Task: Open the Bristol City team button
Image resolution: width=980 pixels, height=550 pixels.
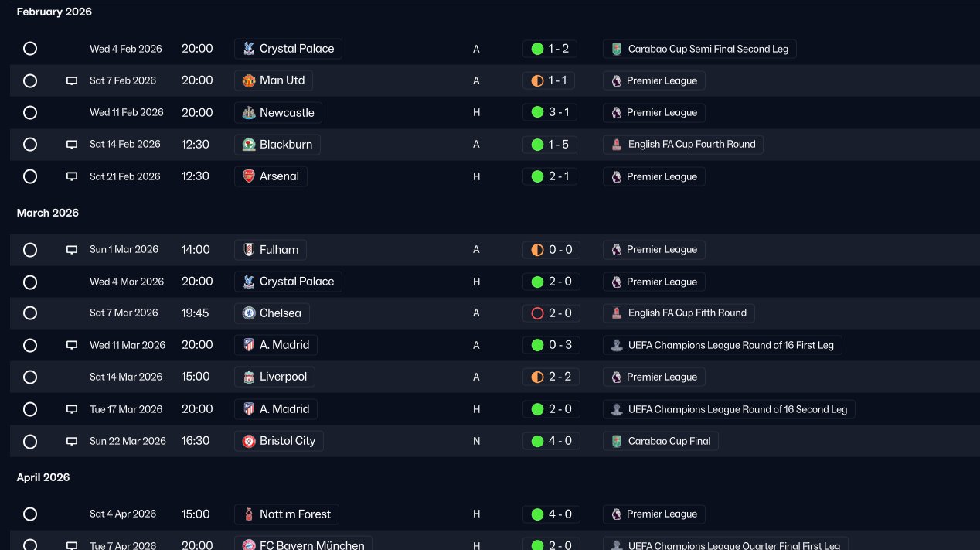Action: click(279, 441)
